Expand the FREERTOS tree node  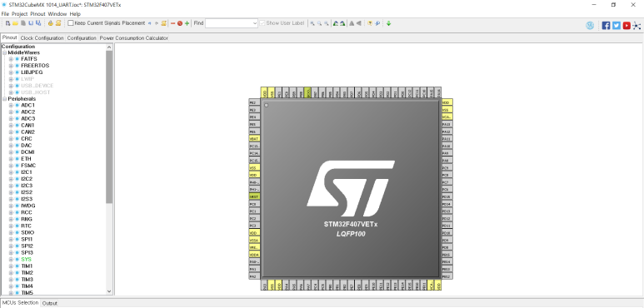(11, 66)
